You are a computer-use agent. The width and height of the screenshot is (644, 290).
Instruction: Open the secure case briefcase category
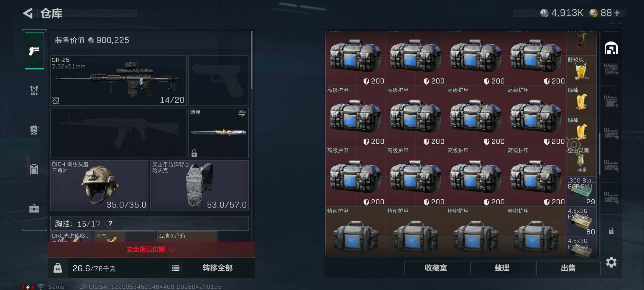point(34,209)
